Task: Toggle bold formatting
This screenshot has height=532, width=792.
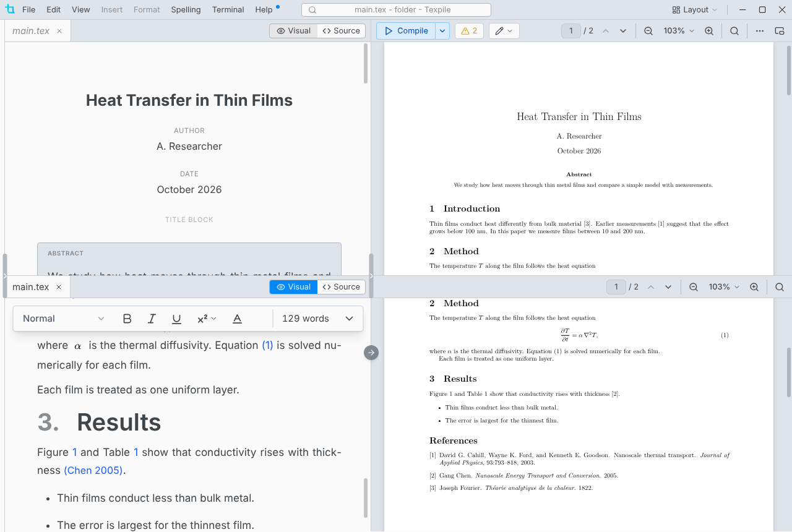Action: [127, 319]
